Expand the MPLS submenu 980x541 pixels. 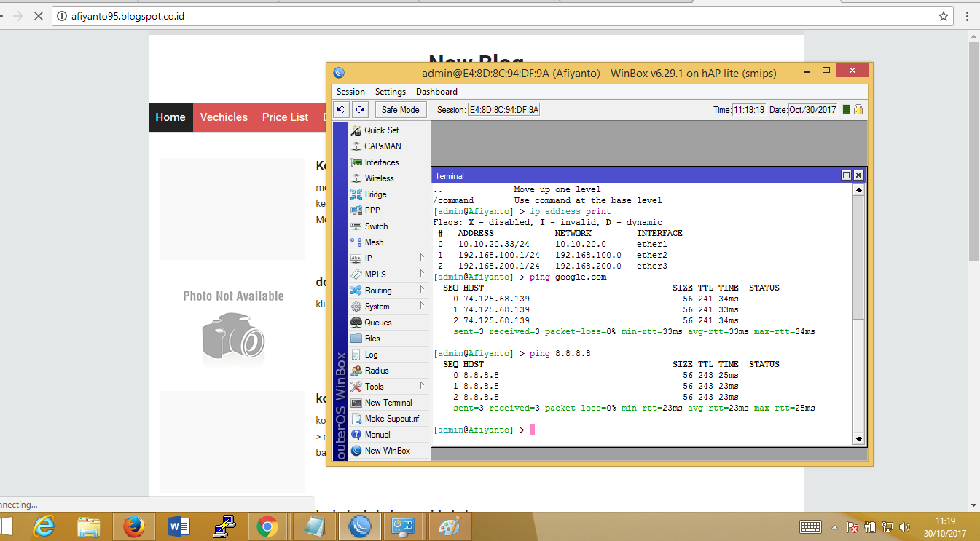(x=389, y=275)
